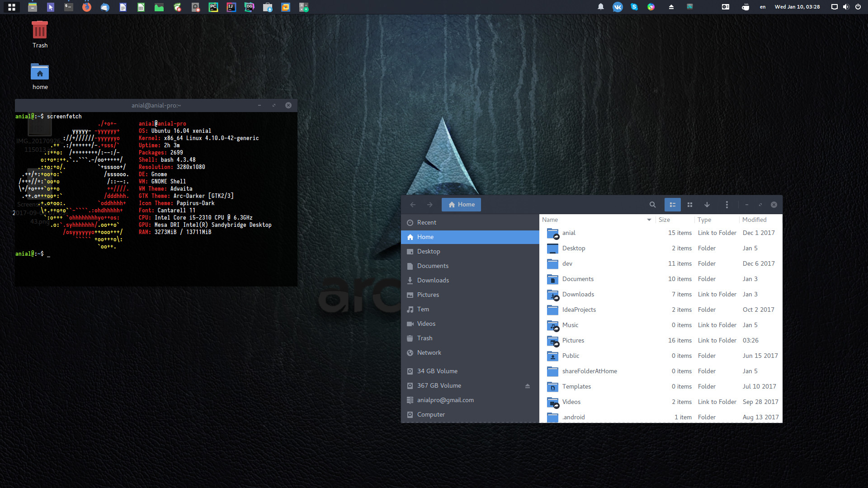The image size is (868, 488).
Task: Select Desktop in the Files sidebar
Action: [470, 252]
